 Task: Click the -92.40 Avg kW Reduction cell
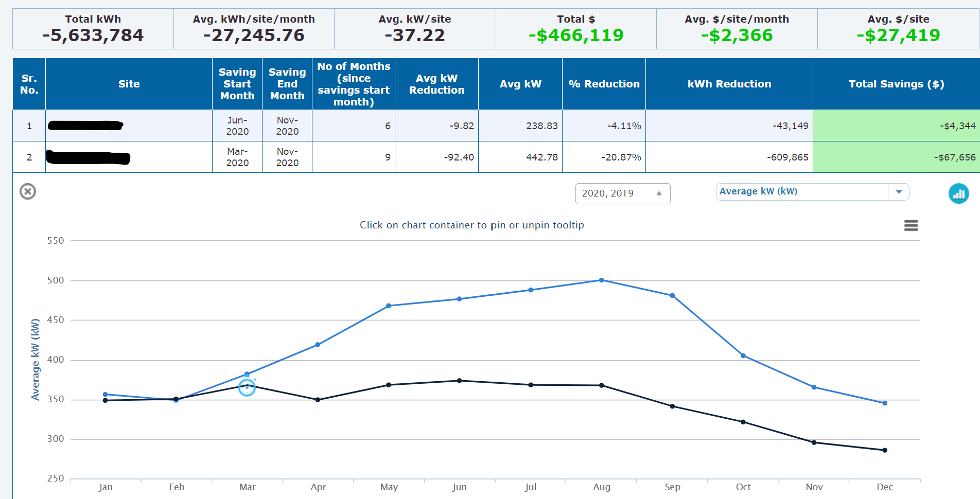tap(436, 157)
